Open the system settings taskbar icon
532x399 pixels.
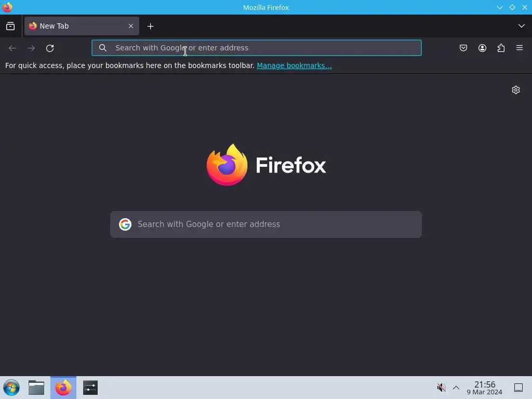point(90,388)
